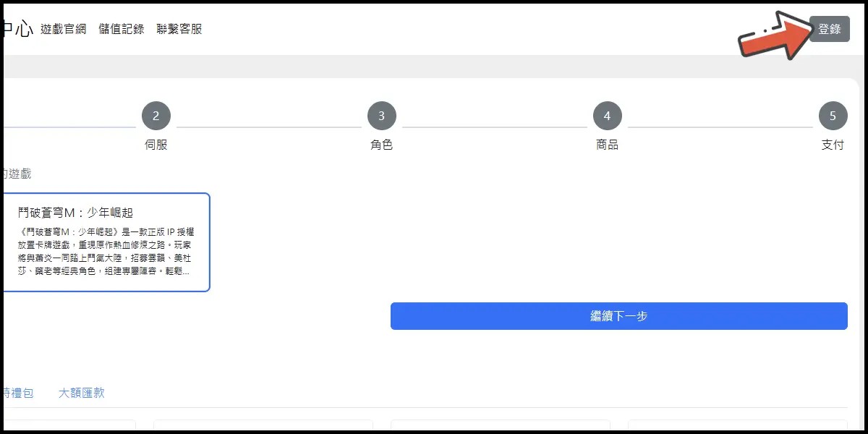868x434 pixels.
Task: Click the 支付 step label
Action: coord(833,145)
